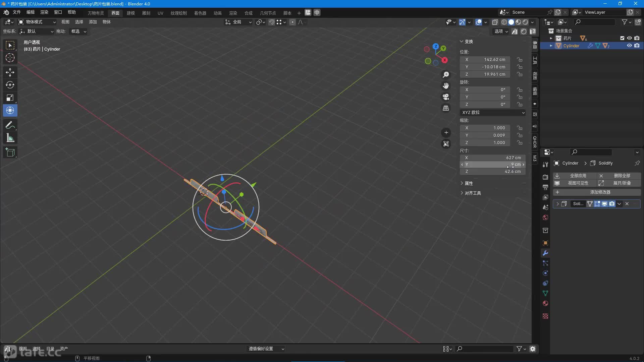644x362 pixels.
Task: Open the 物体模式 mode dropdown
Action: [37, 22]
